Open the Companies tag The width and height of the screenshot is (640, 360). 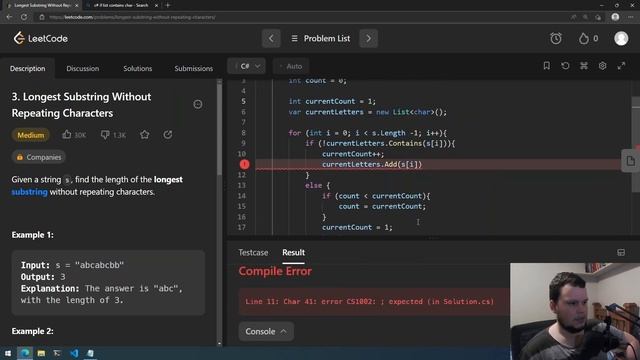[x=38, y=157]
